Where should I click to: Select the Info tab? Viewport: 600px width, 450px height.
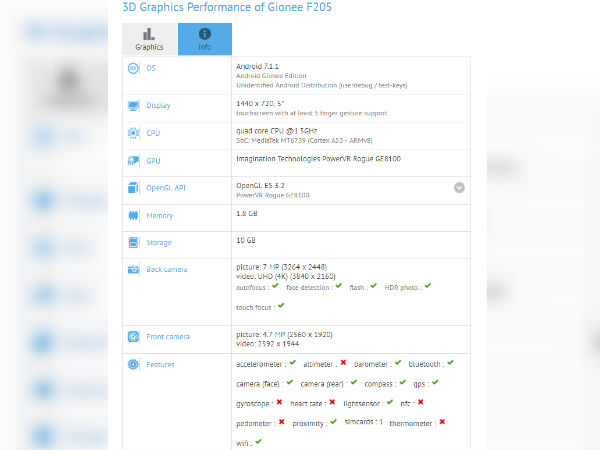click(205, 39)
